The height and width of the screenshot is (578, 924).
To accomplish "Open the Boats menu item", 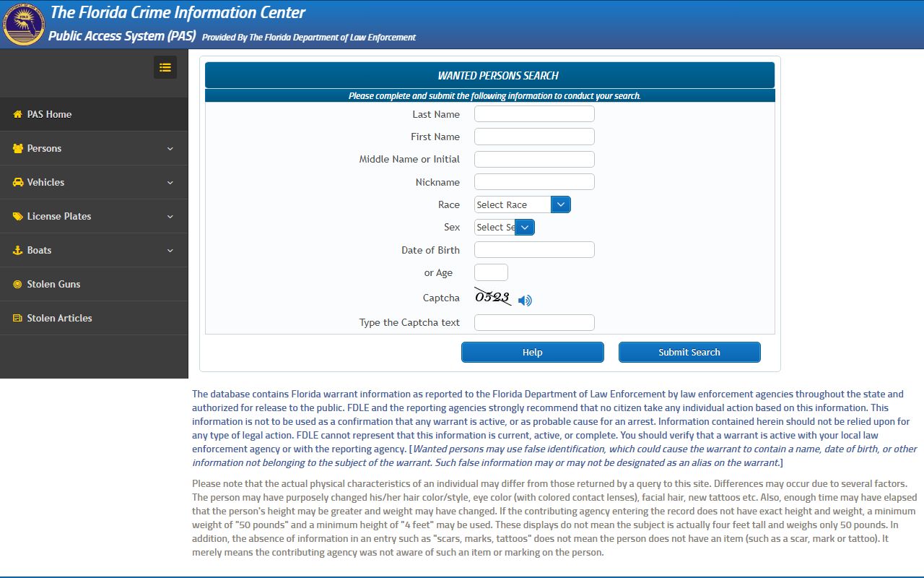I will pos(94,250).
